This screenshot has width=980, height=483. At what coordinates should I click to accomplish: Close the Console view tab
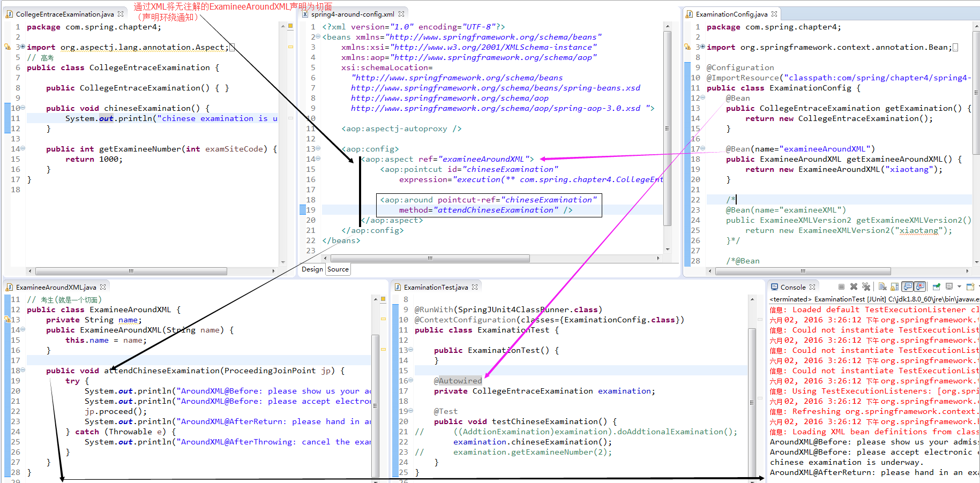coord(812,287)
